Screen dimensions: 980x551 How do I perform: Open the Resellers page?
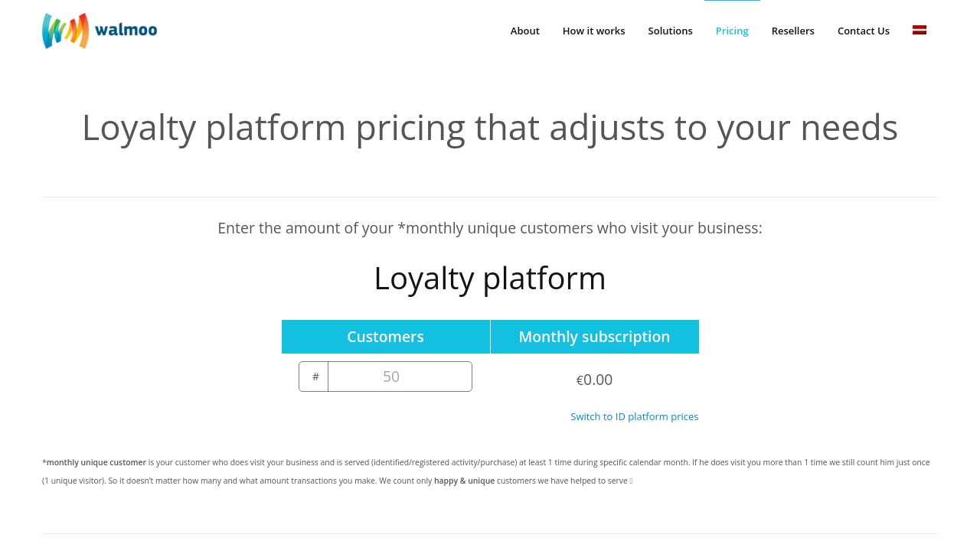click(x=792, y=31)
